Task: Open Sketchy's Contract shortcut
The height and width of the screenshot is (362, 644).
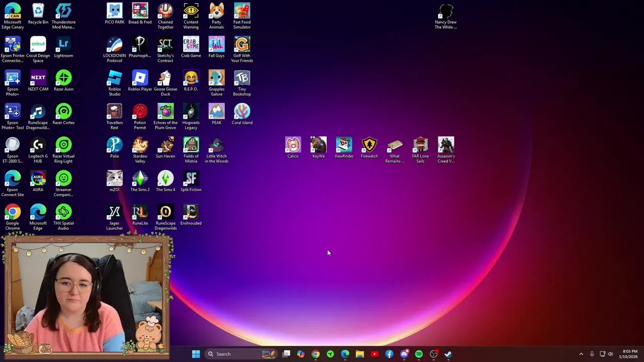Action: tap(166, 50)
